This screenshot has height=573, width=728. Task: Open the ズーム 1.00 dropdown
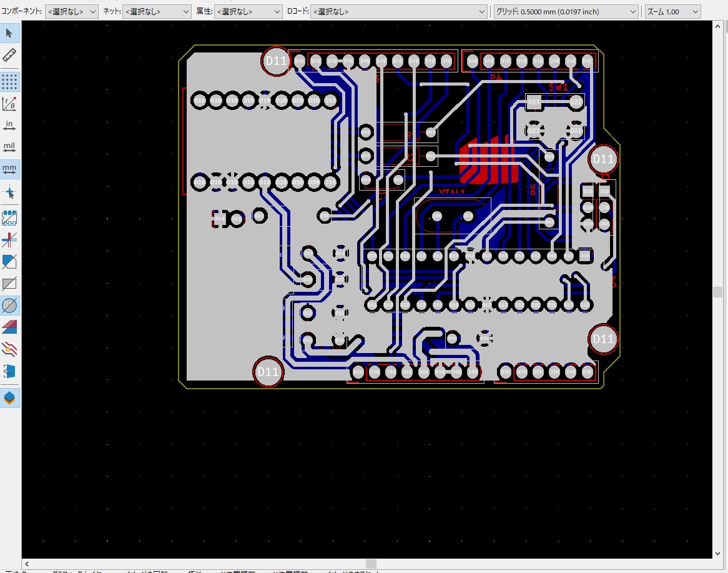[x=672, y=11]
